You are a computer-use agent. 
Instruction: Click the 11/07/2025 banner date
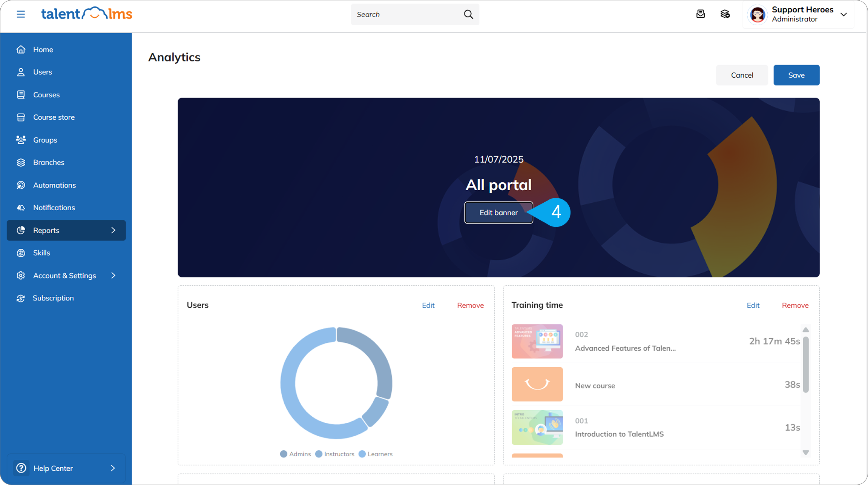[498, 159]
